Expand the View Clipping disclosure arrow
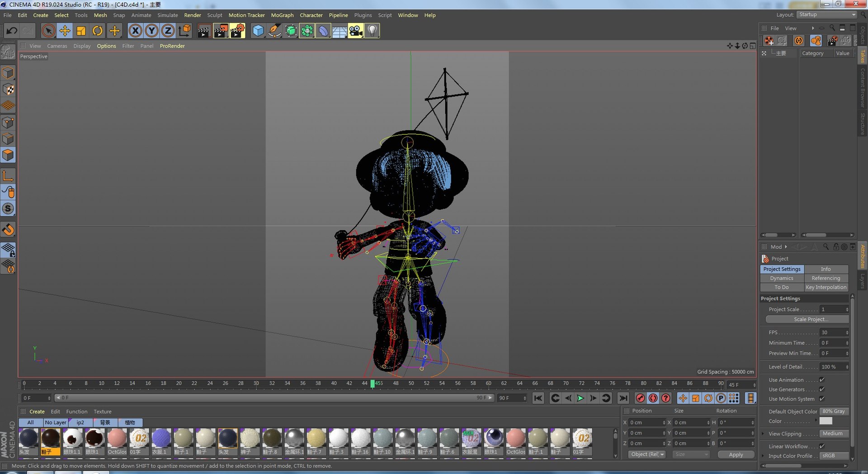The width and height of the screenshot is (868, 474). point(764,434)
